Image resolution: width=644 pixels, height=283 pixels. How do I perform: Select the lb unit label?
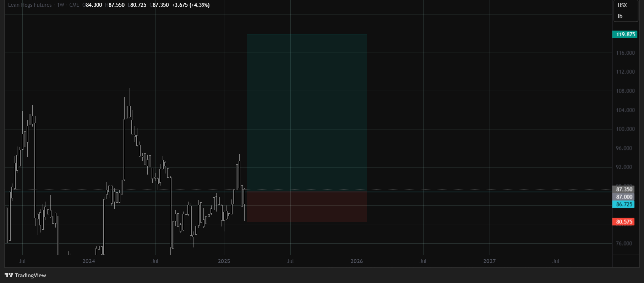pyautogui.click(x=620, y=16)
